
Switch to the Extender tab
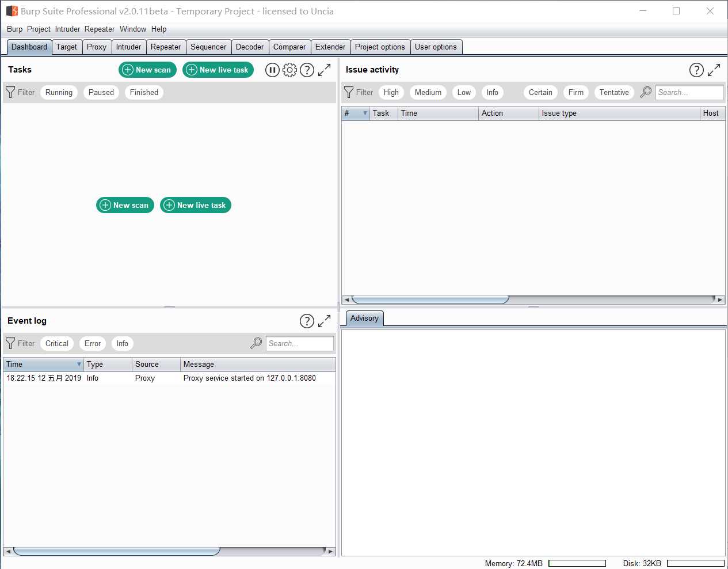click(330, 47)
